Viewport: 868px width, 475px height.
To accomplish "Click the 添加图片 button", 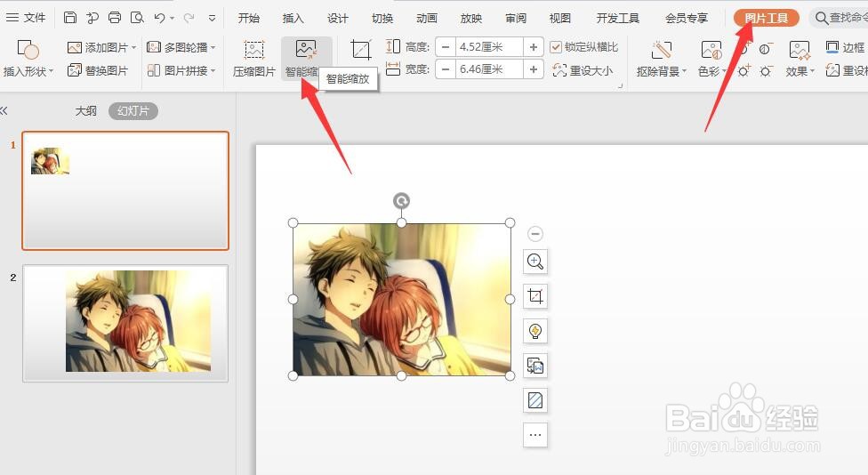I will tap(101, 48).
